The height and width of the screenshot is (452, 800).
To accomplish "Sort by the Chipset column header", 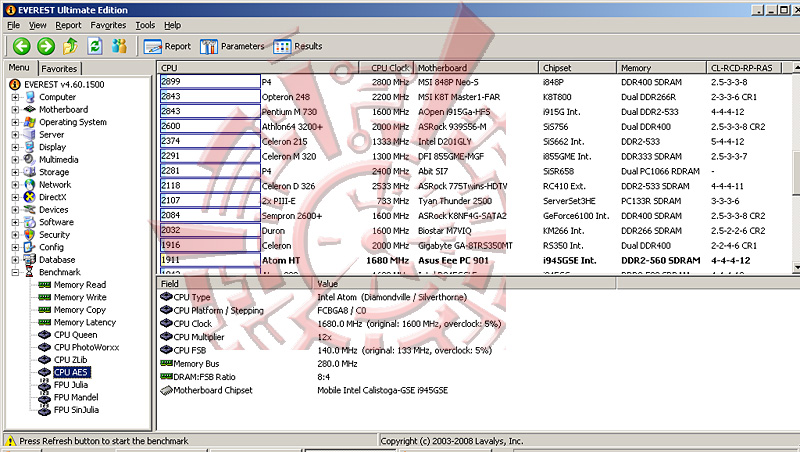I will (x=578, y=68).
